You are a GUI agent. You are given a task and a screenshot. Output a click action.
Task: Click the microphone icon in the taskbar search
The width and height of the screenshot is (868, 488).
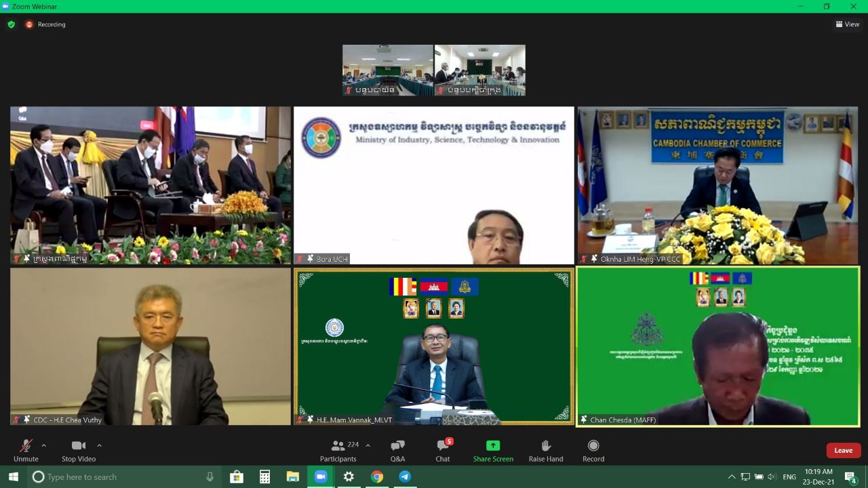pos(210,477)
